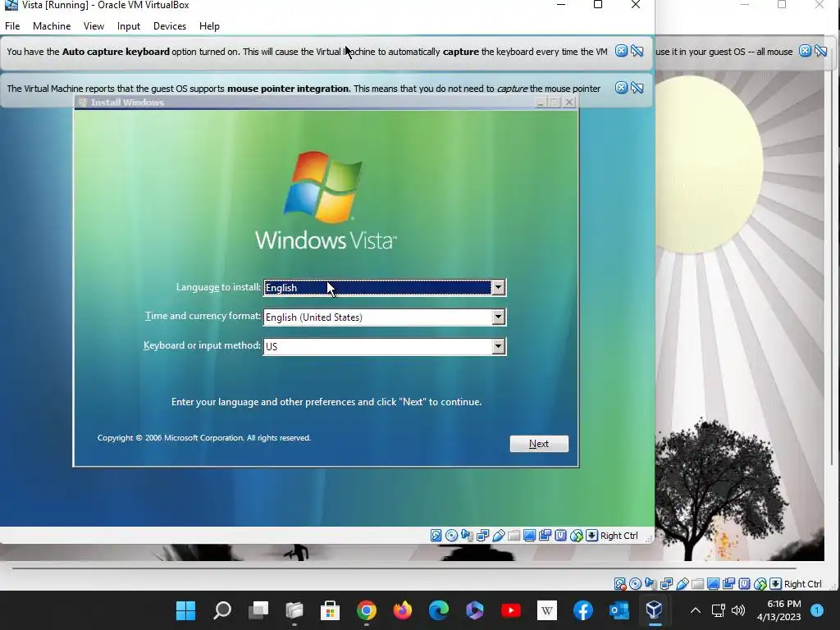Image resolution: width=840 pixels, height=630 pixels.
Task: Dismiss the Auto capture keyboard notification
Action: 621,51
